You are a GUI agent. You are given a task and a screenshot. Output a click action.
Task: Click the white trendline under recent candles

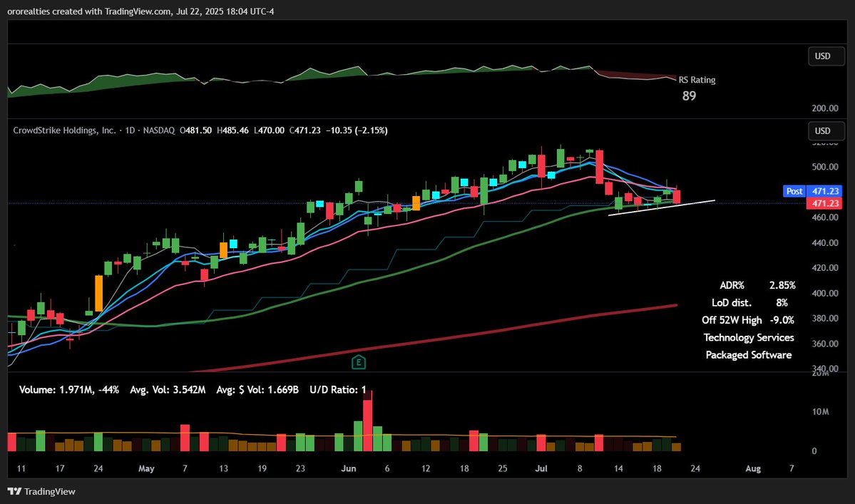(x=662, y=208)
